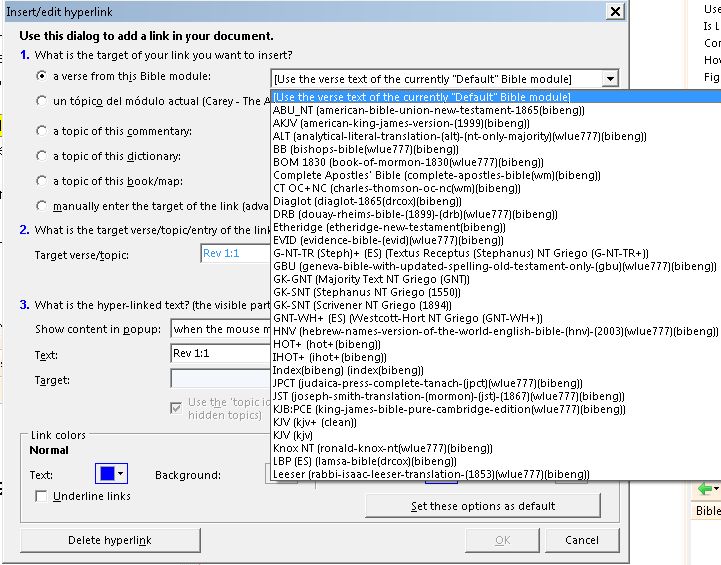Image resolution: width=721 pixels, height=565 pixels.
Task: Select ALT analytical-literal-translation module
Action: (497, 136)
